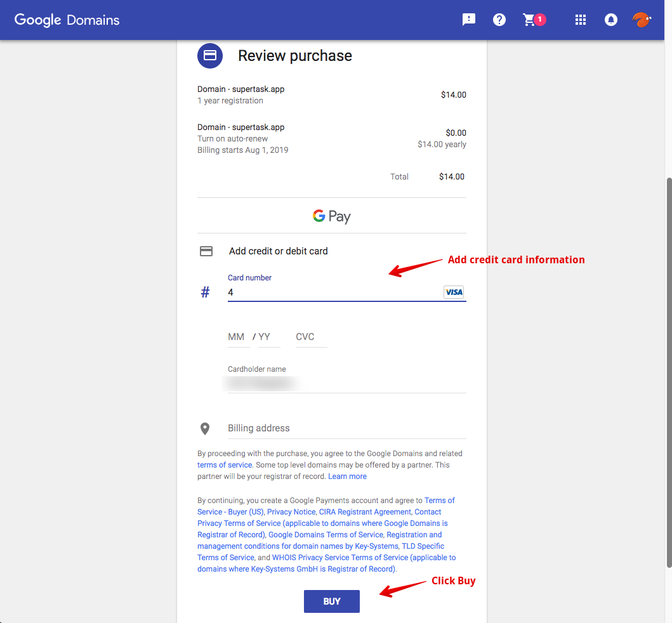The width and height of the screenshot is (672, 623).
Task: Click the Google Domains logo
Action: pos(67,20)
